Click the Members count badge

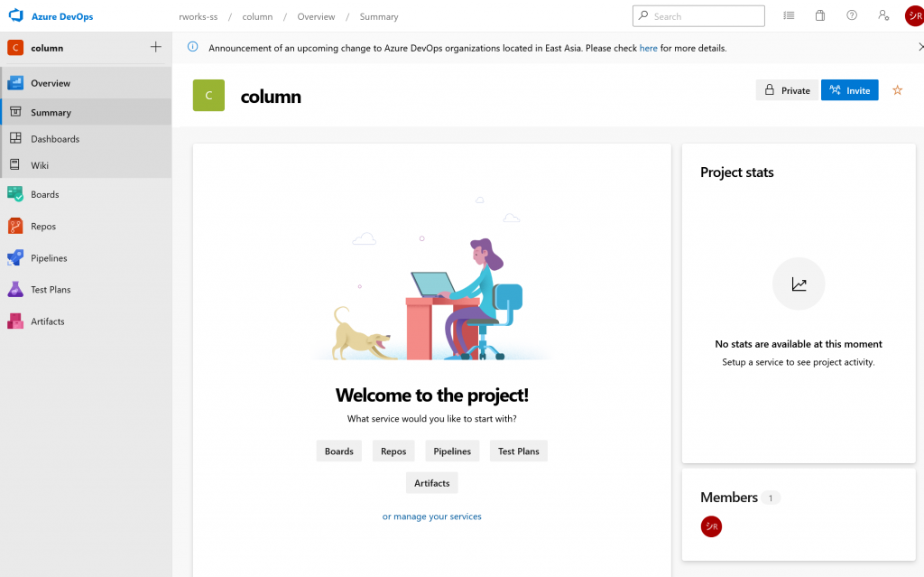click(x=771, y=498)
